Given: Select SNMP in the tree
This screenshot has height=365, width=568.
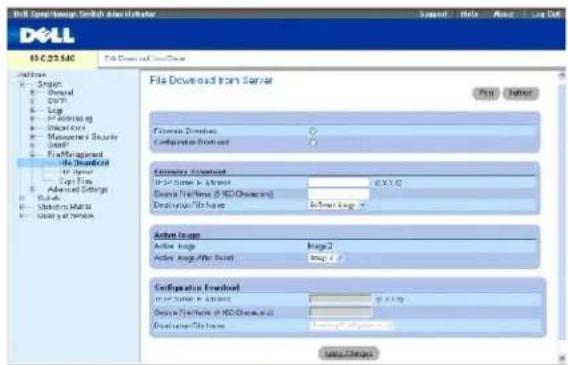Looking at the screenshot, I should point(58,145).
